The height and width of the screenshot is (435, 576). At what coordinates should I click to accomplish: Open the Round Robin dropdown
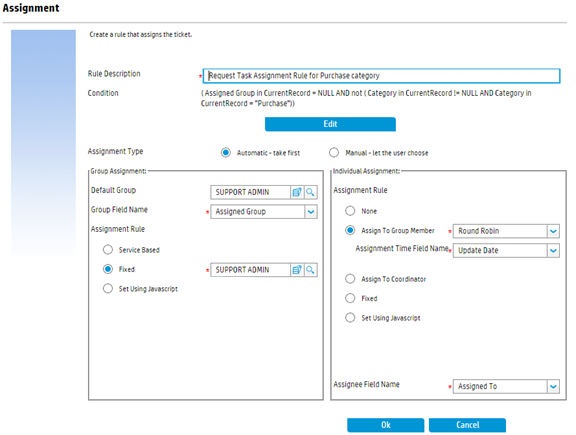click(553, 231)
